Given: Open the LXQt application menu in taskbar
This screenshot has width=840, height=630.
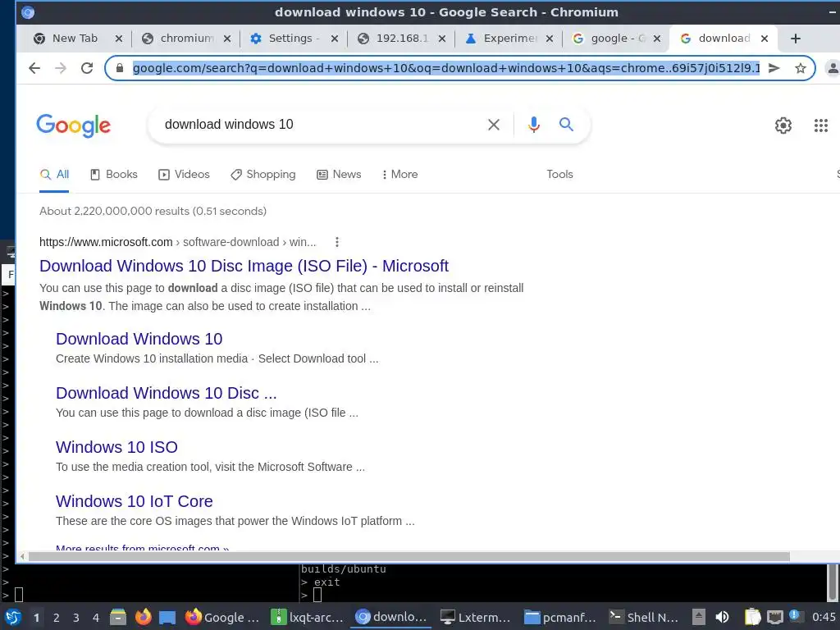Looking at the screenshot, I should point(13,617).
